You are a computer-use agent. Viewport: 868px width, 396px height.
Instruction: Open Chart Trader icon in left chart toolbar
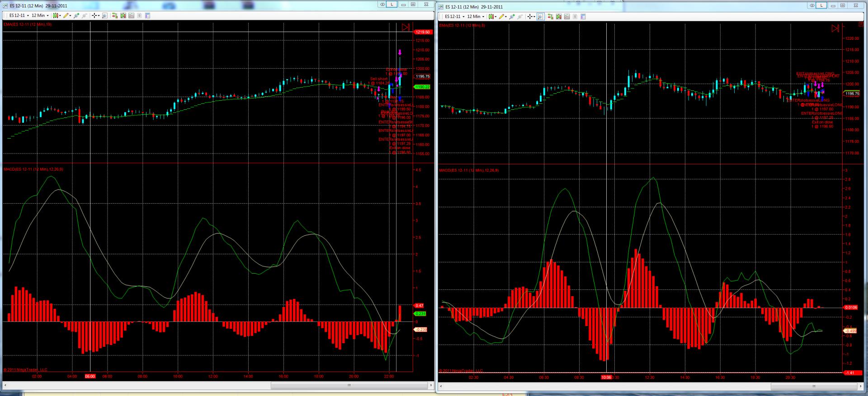115,16
